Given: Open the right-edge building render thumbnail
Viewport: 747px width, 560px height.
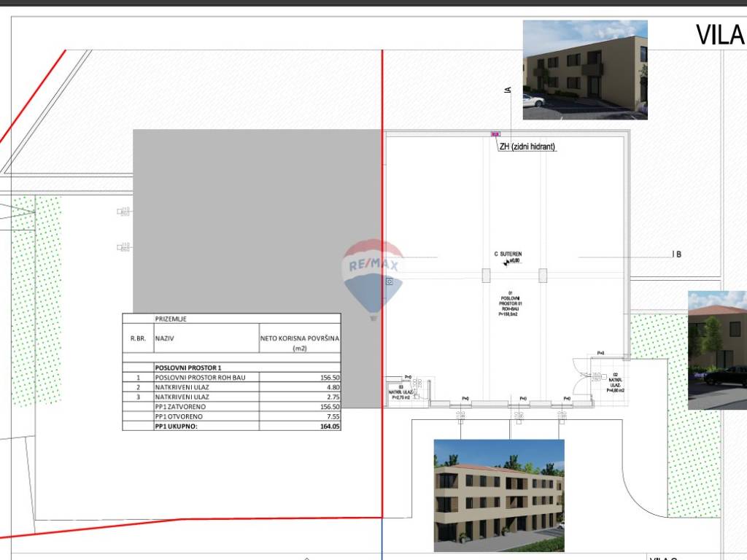Looking at the screenshot, I should click(717, 350).
